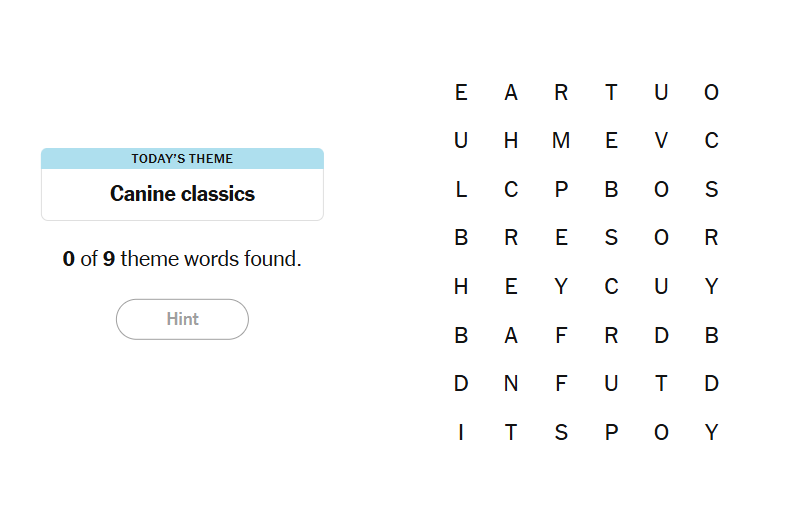This screenshot has height=527, width=794.
Task: Select the letter V in the grid
Action: (661, 141)
